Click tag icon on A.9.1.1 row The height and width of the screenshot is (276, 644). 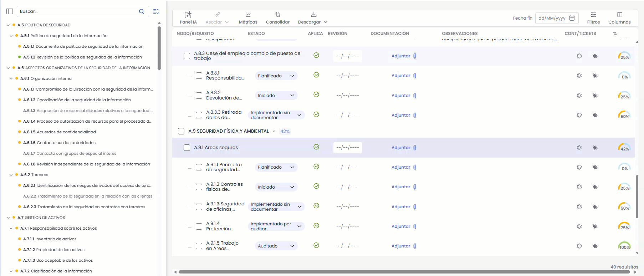point(595,167)
